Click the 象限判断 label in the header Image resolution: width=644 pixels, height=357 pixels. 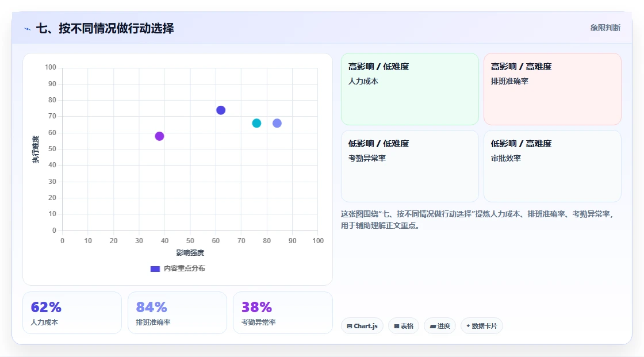(x=605, y=28)
